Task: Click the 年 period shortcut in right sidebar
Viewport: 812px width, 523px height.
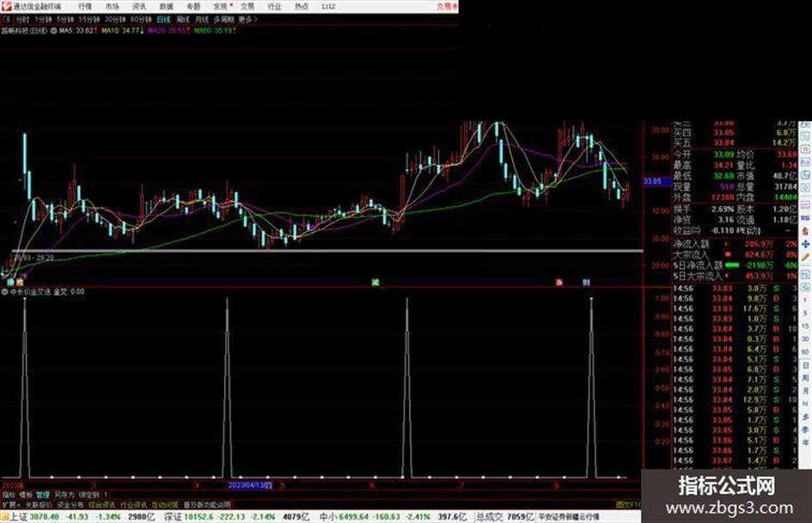Action: tap(805, 443)
